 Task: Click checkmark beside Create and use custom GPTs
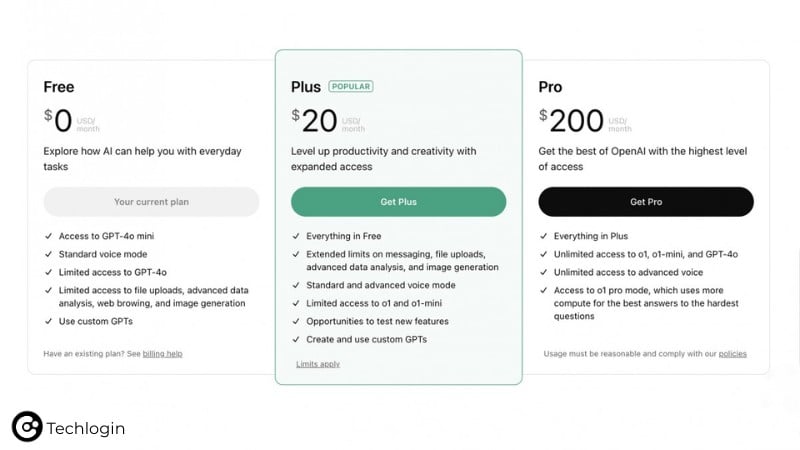point(296,339)
